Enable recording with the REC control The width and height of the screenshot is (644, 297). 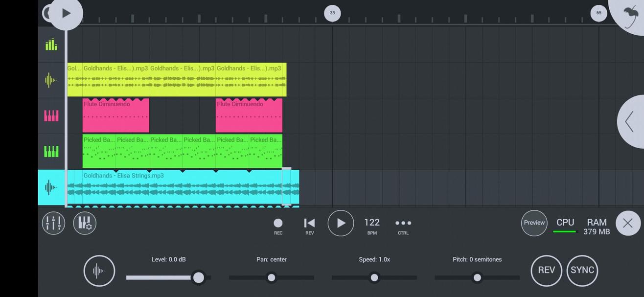(278, 223)
